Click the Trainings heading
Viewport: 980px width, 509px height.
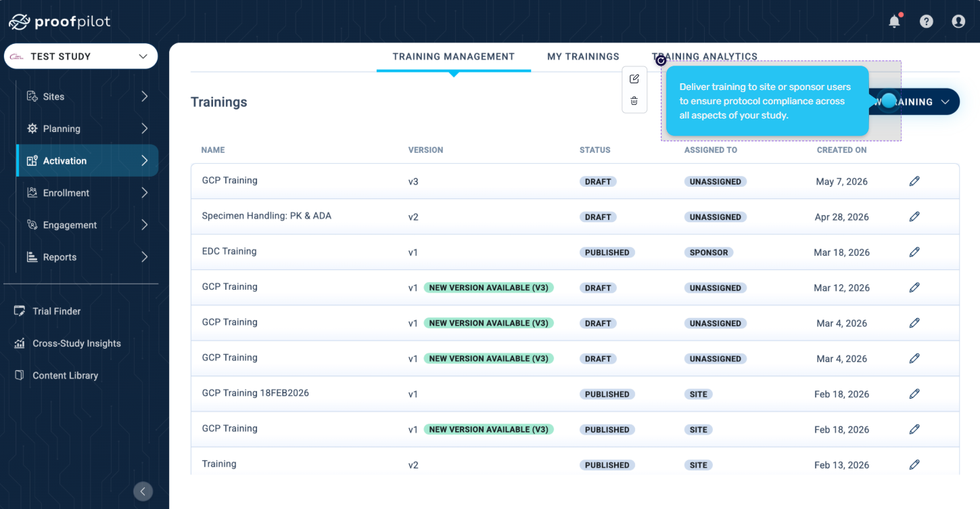[219, 102]
